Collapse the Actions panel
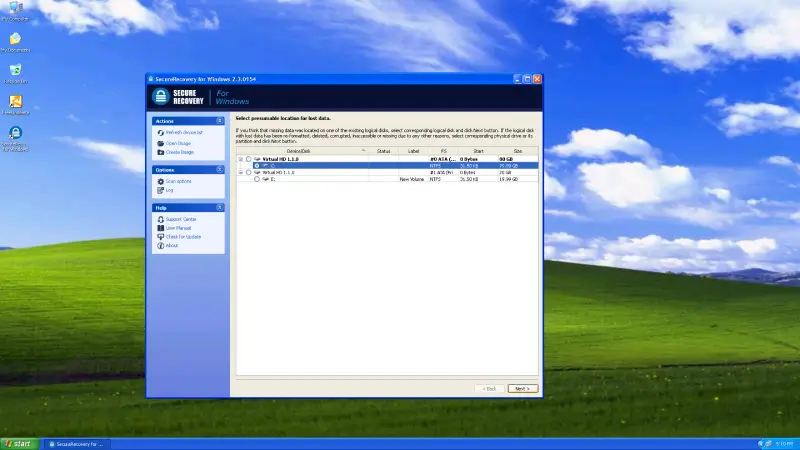800x450 pixels. point(220,121)
